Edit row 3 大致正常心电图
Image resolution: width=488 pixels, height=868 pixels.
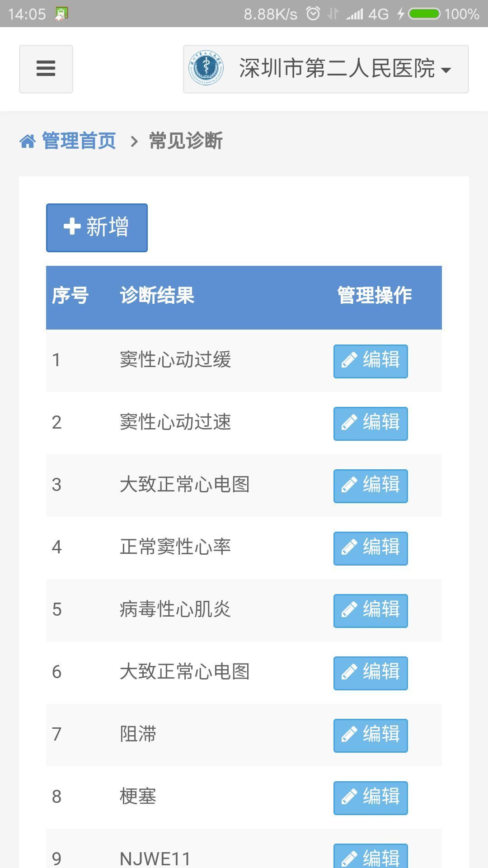pos(371,486)
